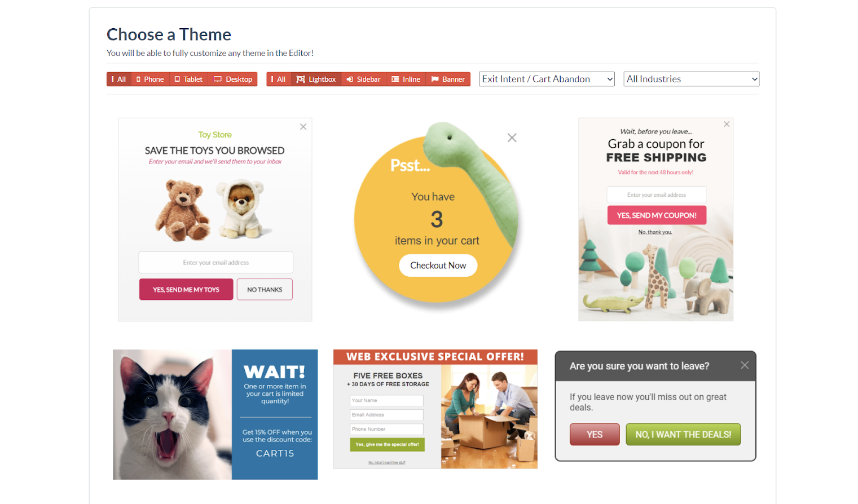Click NO, I WANT THE DEALS! button

tap(683, 435)
